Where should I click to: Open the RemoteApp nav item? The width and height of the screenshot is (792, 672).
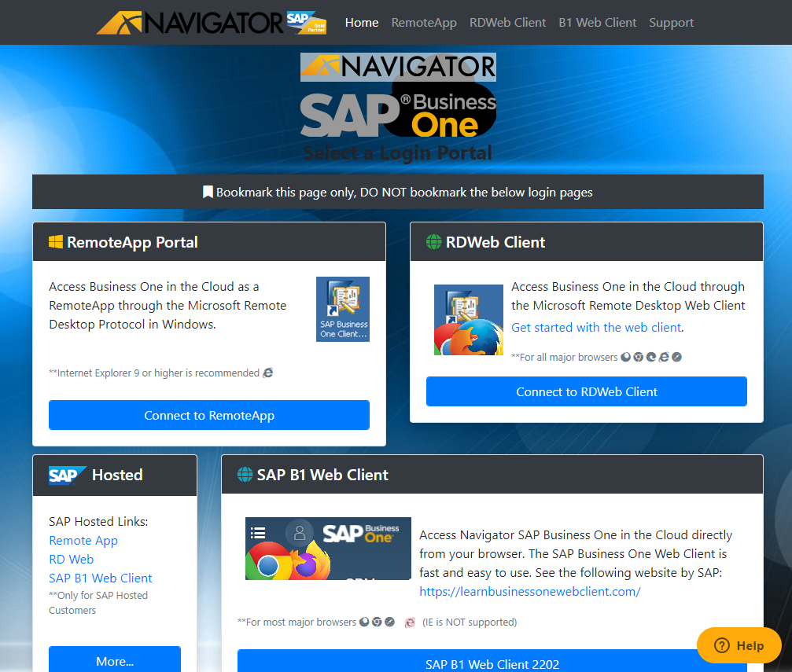(x=424, y=23)
